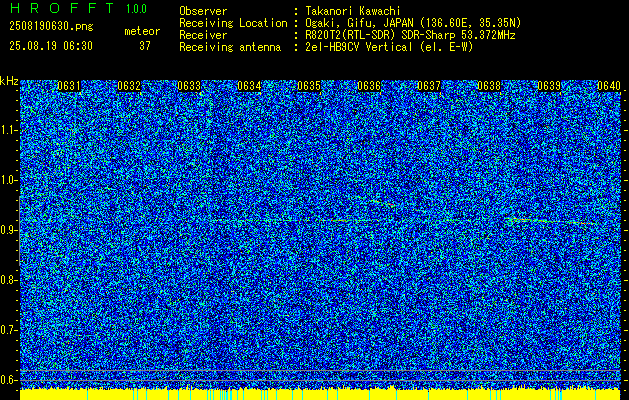
Task: Click the 0637 time marker
Action: click(429, 86)
